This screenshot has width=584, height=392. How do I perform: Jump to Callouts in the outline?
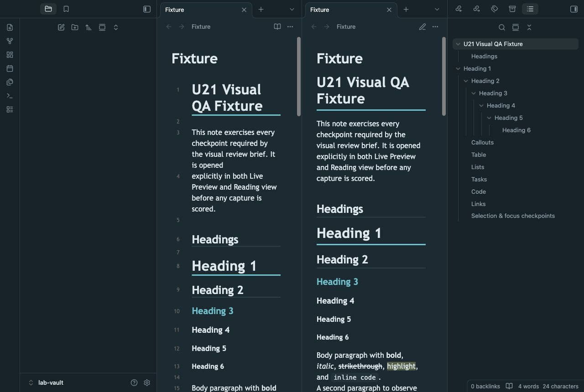482,143
